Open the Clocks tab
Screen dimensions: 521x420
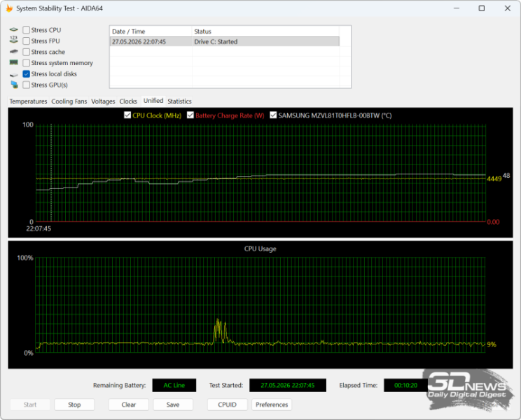[x=128, y=101]
